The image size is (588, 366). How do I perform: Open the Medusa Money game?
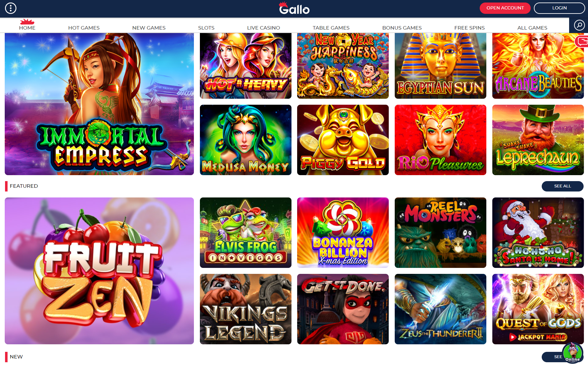(x=246, y=140)
